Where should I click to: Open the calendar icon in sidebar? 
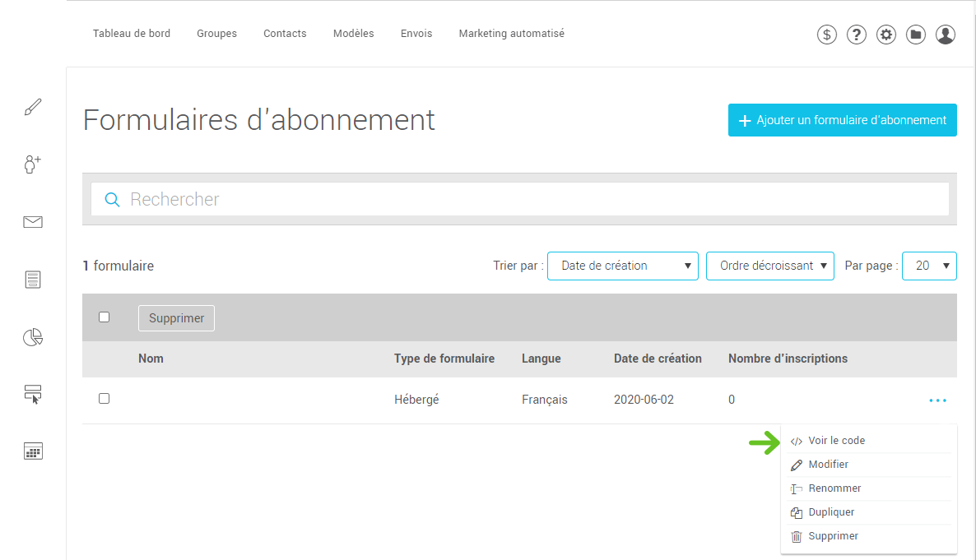click(x=33, y=451)
